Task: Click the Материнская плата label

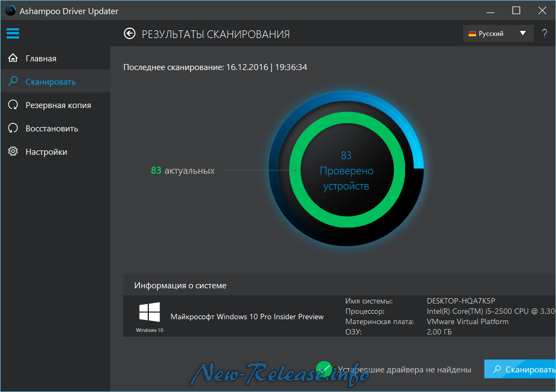Action: pos(380,321)
